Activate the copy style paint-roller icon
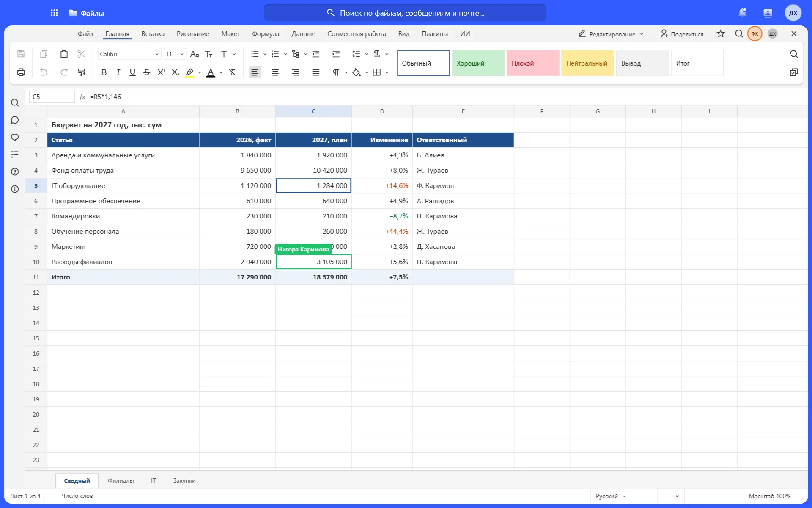 pyautogui.click(x=81, y=72)
